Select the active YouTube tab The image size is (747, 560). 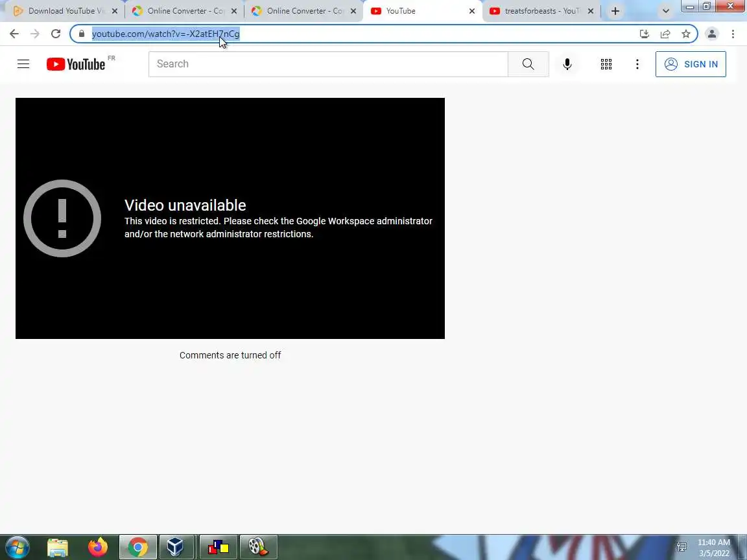(423, 11)
